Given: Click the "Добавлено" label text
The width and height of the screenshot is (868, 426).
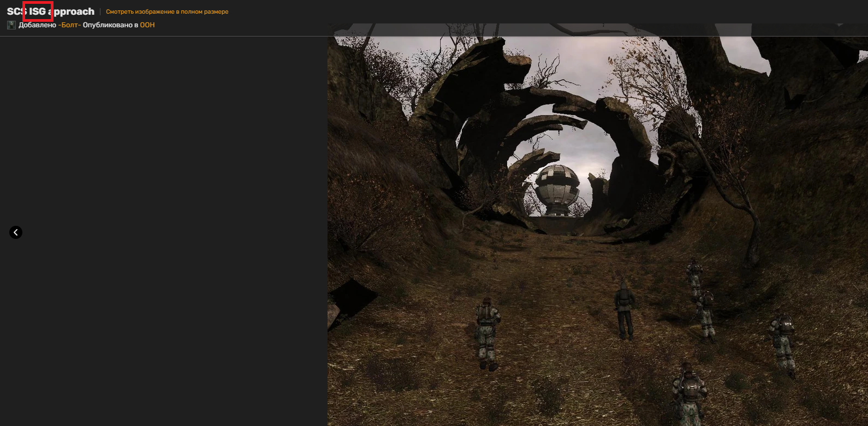Looking at the screenshot, I should coord(38,25).
